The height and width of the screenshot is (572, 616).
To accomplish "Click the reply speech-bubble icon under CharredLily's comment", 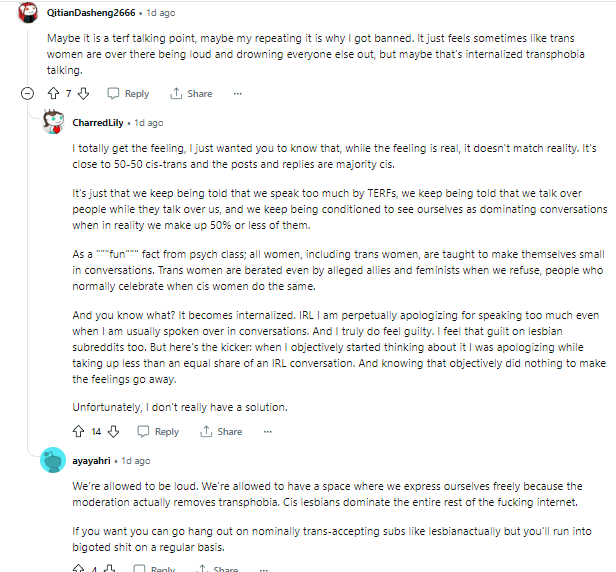I will tap(143, 431).
